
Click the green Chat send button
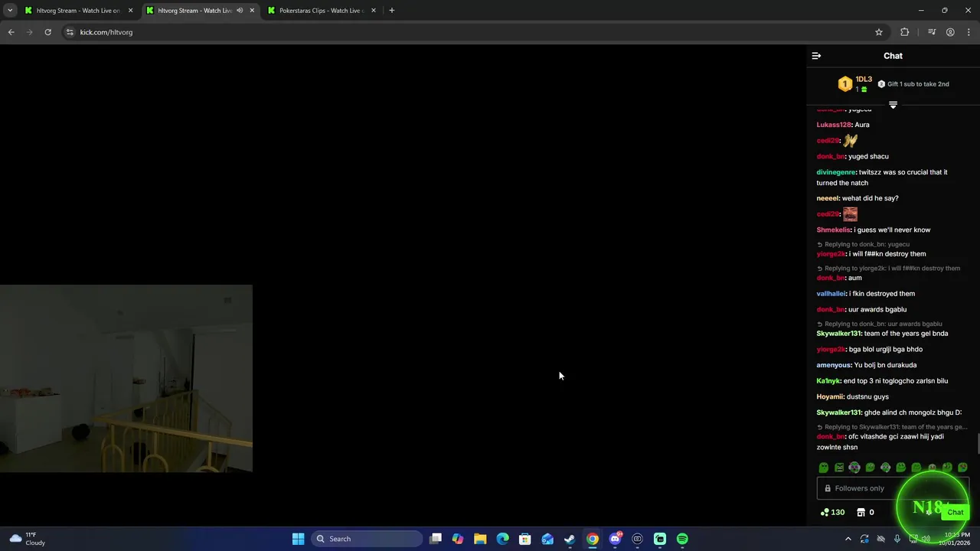click(955, 512)
